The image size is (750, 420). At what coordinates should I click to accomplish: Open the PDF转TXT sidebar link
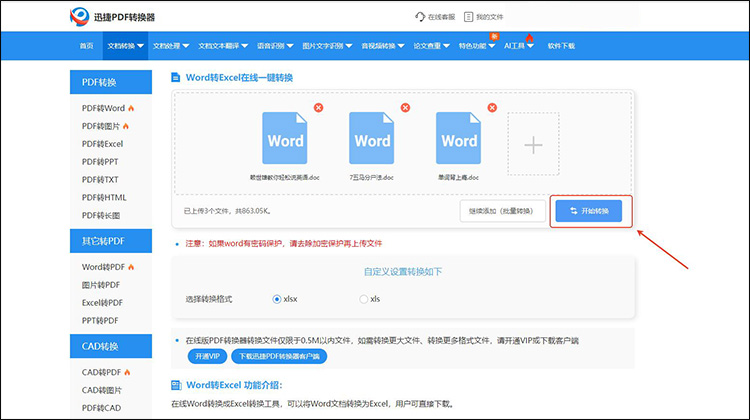(x=100, y=180)
